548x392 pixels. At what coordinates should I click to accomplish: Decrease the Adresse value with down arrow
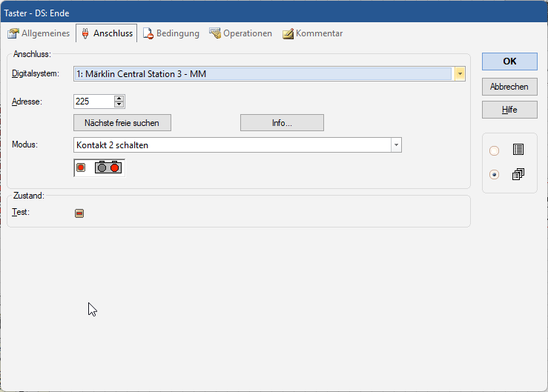click(x=119, y=104)
